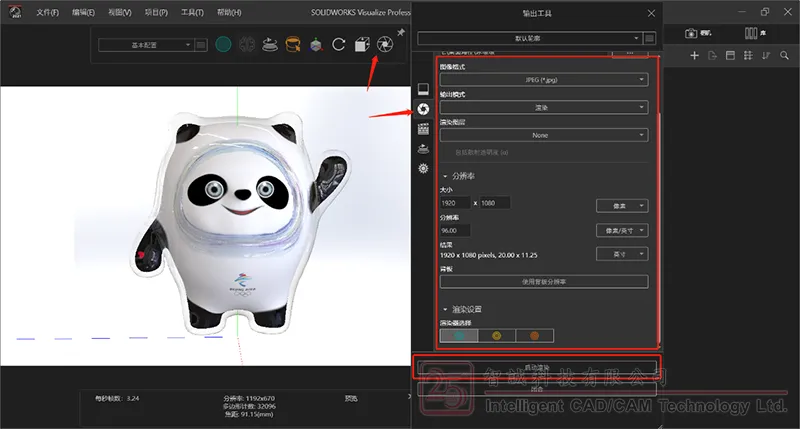Screen dimensions: 800x429
Task: Open the 视图(V) menu
Action: coord(120,12)
